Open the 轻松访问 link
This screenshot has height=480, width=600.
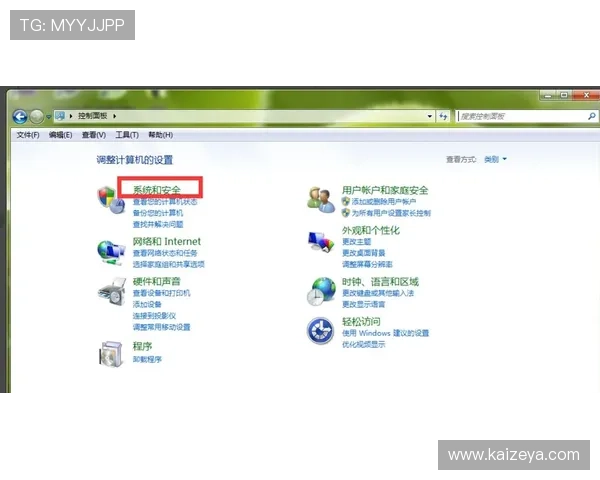[x=361, y=322]
